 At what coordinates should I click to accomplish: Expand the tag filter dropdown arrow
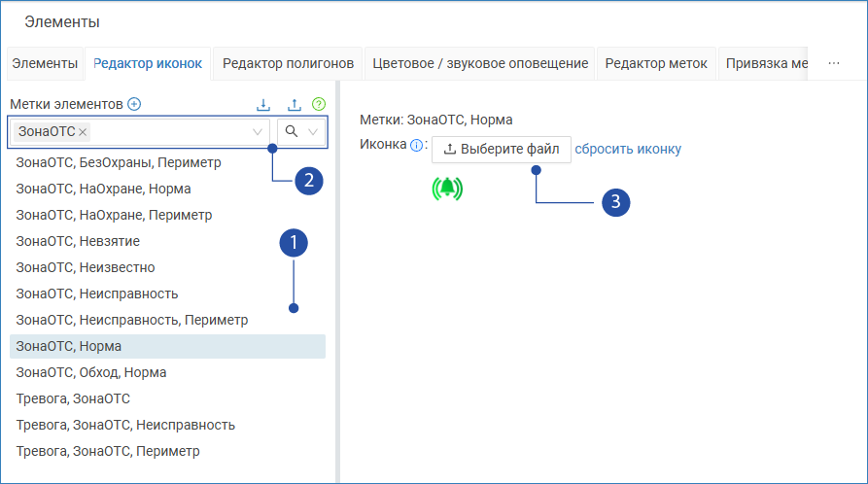[258, 132]
